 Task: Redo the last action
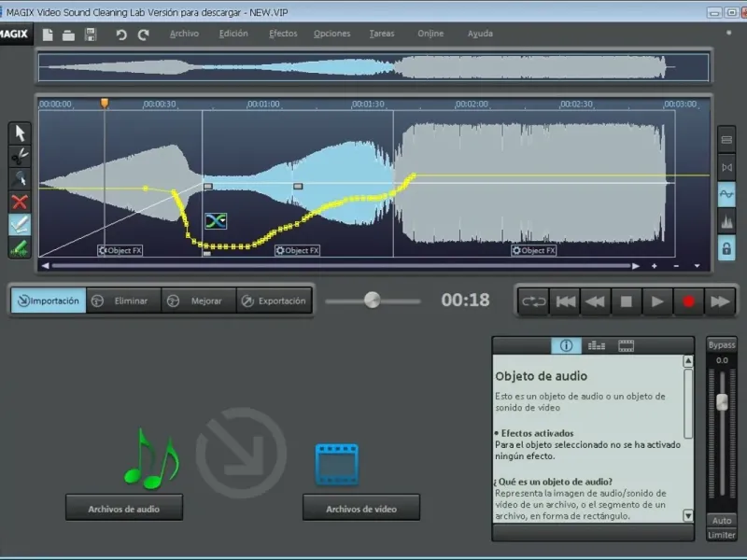pyautogui.click(x=144, y=35)
